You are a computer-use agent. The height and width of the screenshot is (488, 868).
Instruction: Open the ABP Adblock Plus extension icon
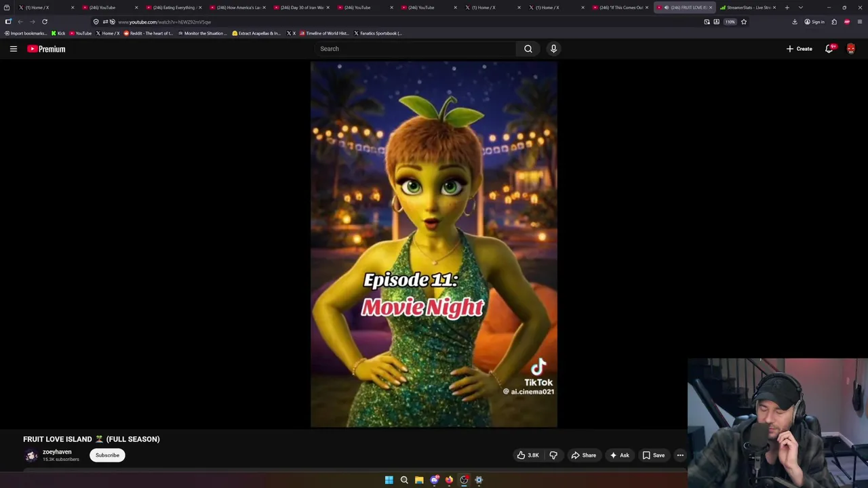click(x=847, y=22)
